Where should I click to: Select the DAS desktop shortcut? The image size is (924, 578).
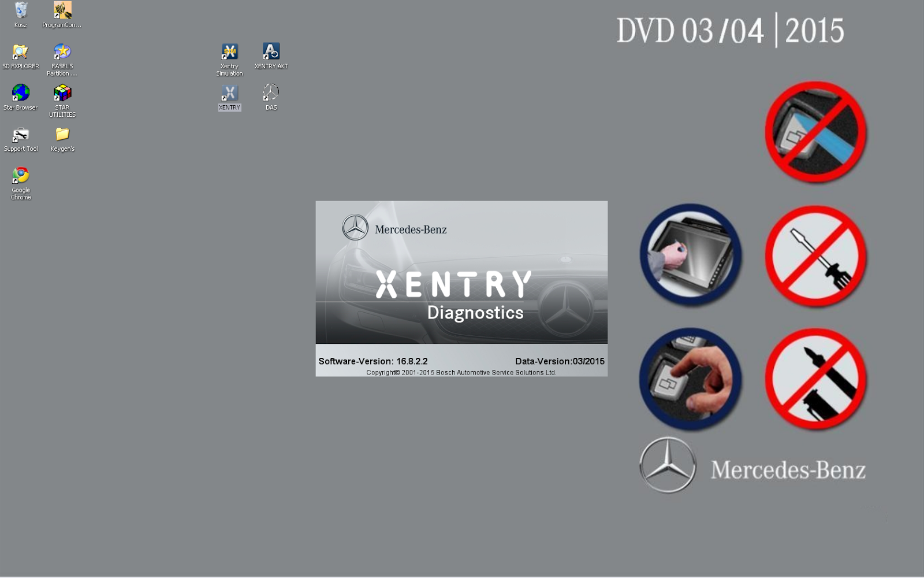coord(271,97)
